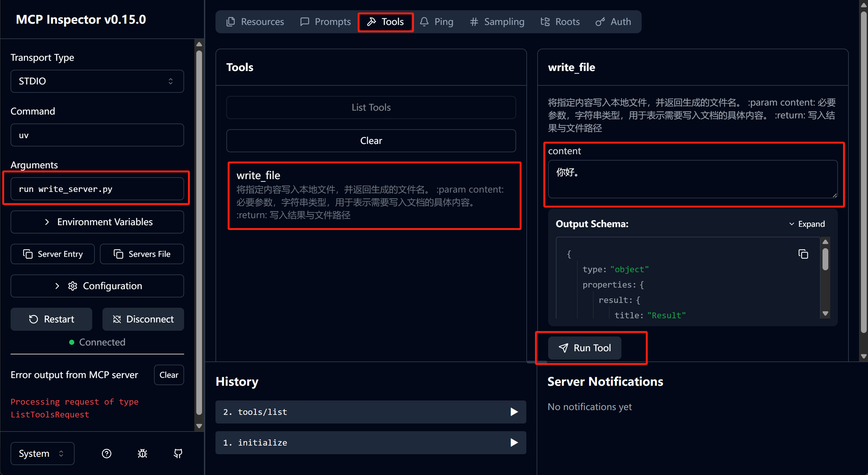Image resolution: width=868 pixels, height=475 pixels.
Task: Expand the initialize history entry arrow
Action: [x=514, y=442]
